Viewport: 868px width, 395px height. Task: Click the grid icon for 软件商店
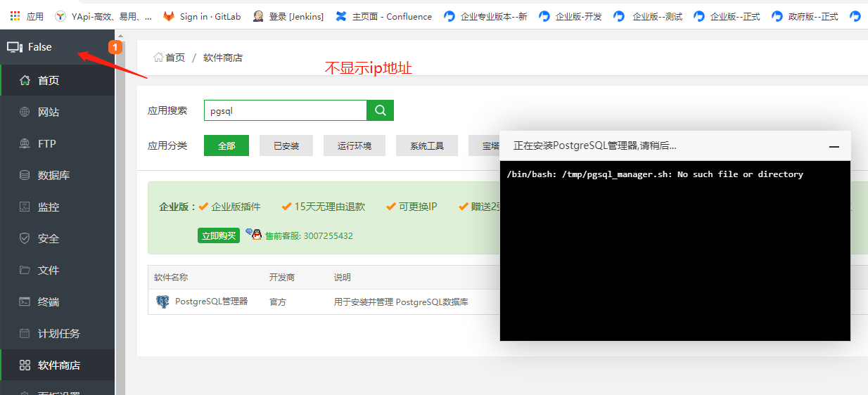(x=25, y=365)
